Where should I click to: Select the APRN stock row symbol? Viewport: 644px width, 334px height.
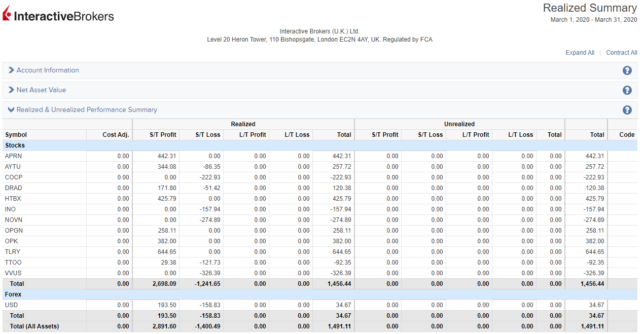13,156
